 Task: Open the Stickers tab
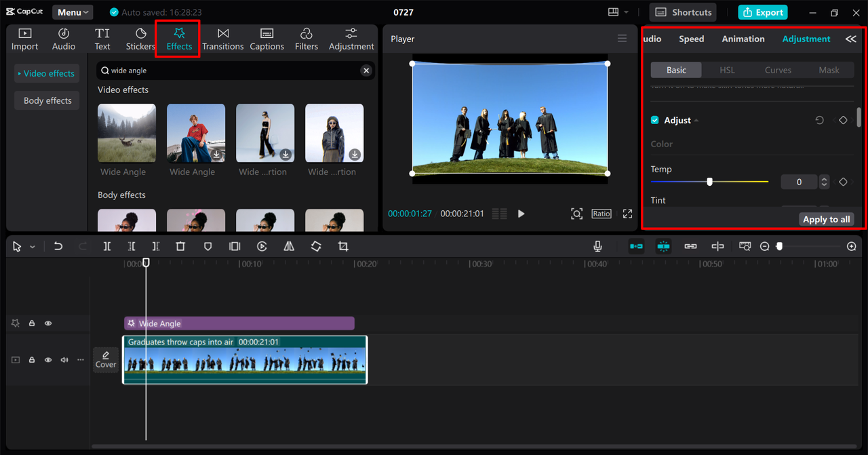140,39
